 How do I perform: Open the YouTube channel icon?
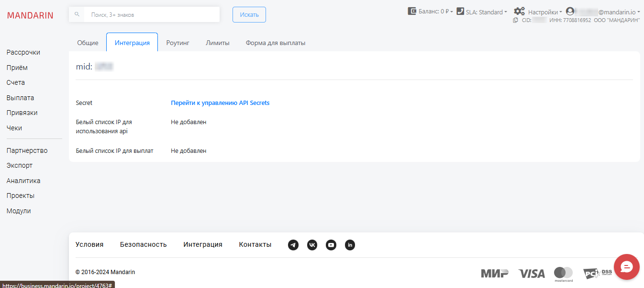[331, 245]
